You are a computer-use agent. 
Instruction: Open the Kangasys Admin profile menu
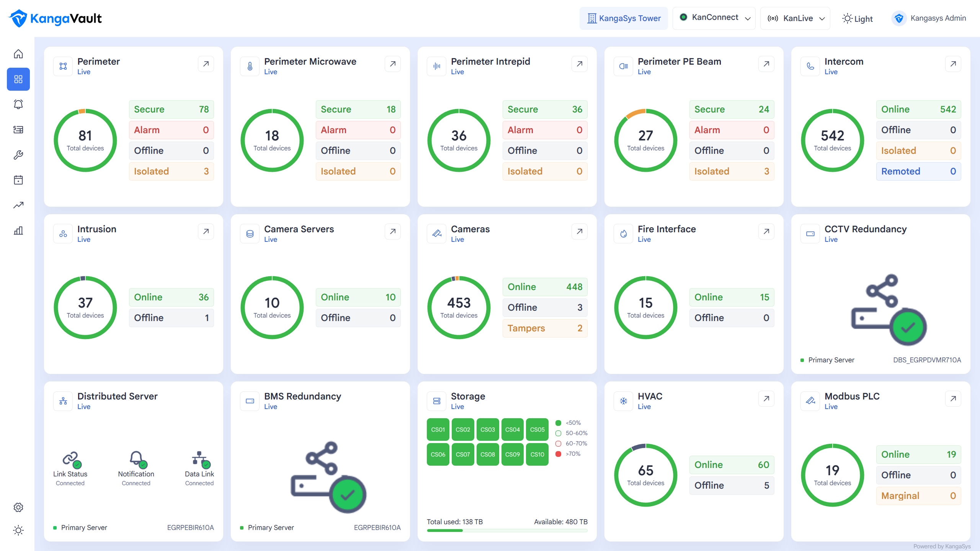(x=929, y=18)
